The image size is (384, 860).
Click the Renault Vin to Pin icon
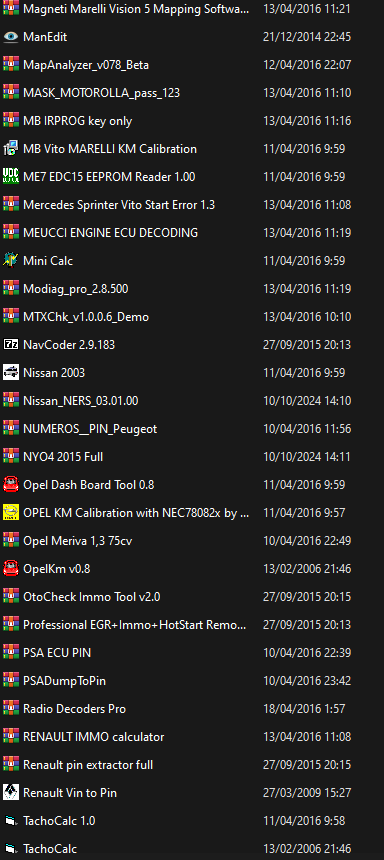point(10,792)
